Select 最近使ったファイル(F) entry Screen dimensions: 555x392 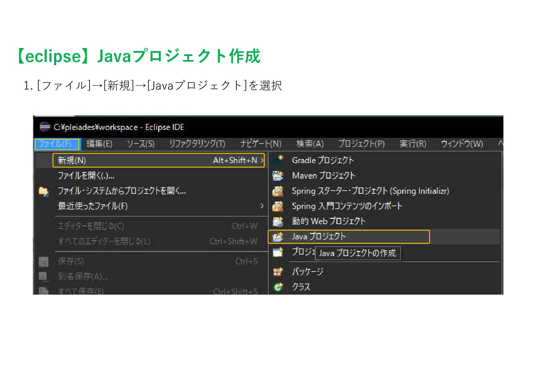[x=93, y=206]
